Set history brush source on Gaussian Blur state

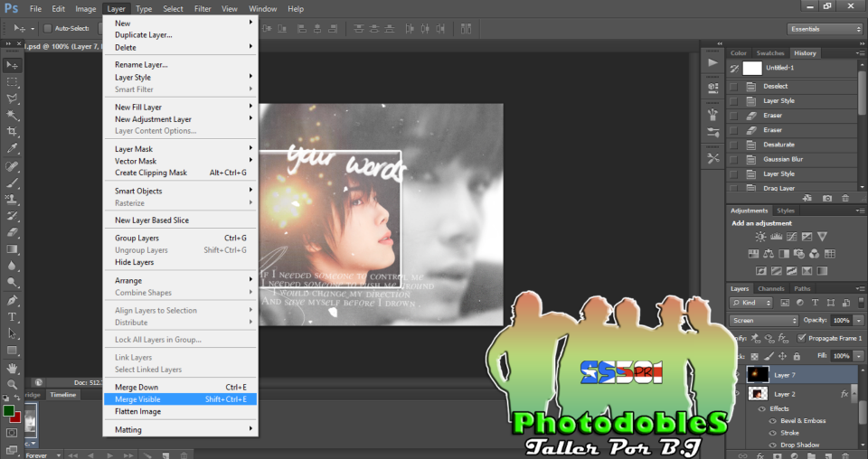pos(733,159)
